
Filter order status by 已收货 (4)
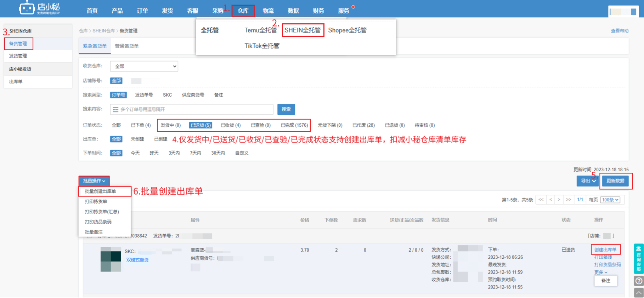pos(231,125)
